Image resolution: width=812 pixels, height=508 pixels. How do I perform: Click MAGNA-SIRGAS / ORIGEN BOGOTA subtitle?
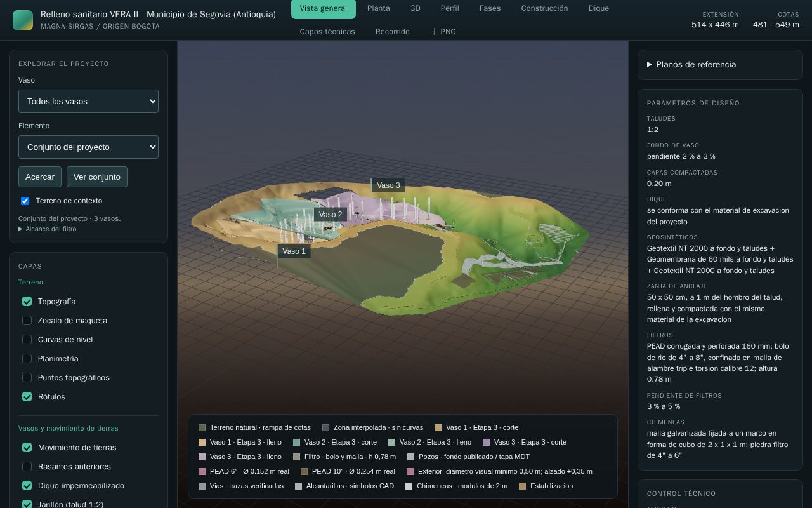pyautogui.click(x=100, y=27)
